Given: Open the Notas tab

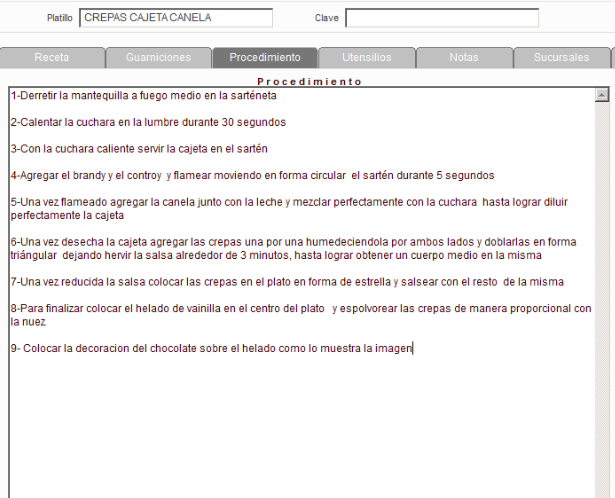Looking at the screenshot, I should point(463,58).
